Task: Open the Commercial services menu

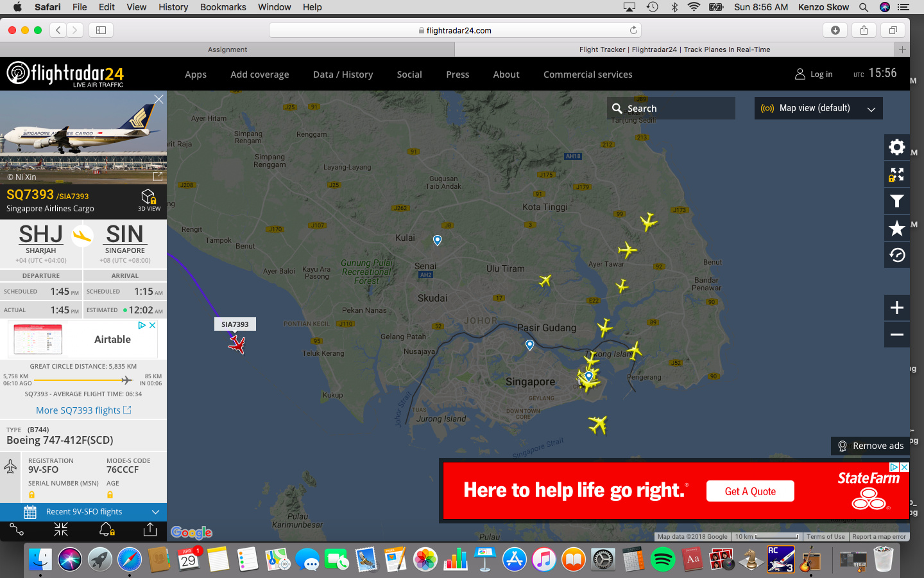Action: coord(588,74)
